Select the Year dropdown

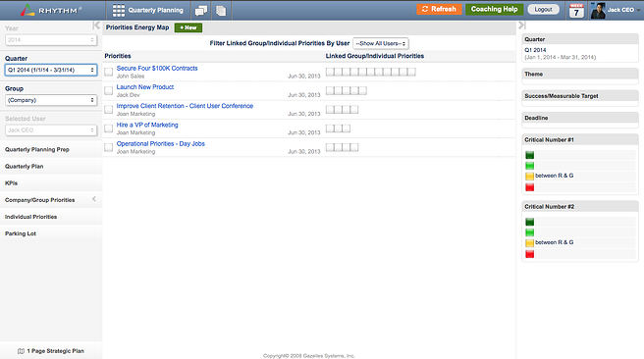[x=51, y=40]
